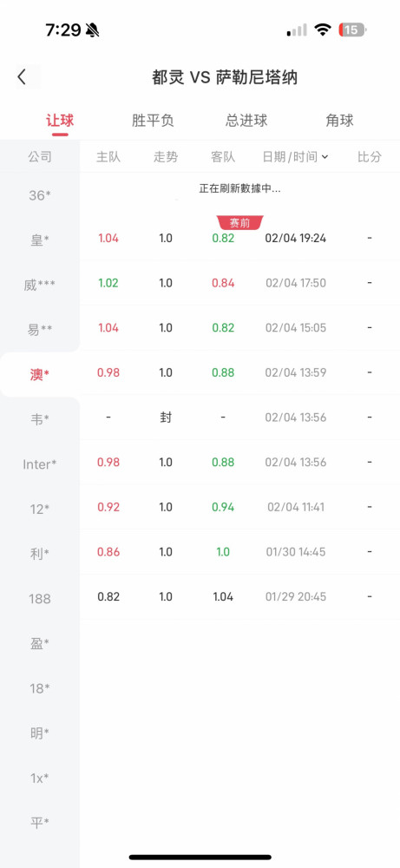Choose 188 company in the sidebar
400x868 pixels.
(x=40, y=599)
